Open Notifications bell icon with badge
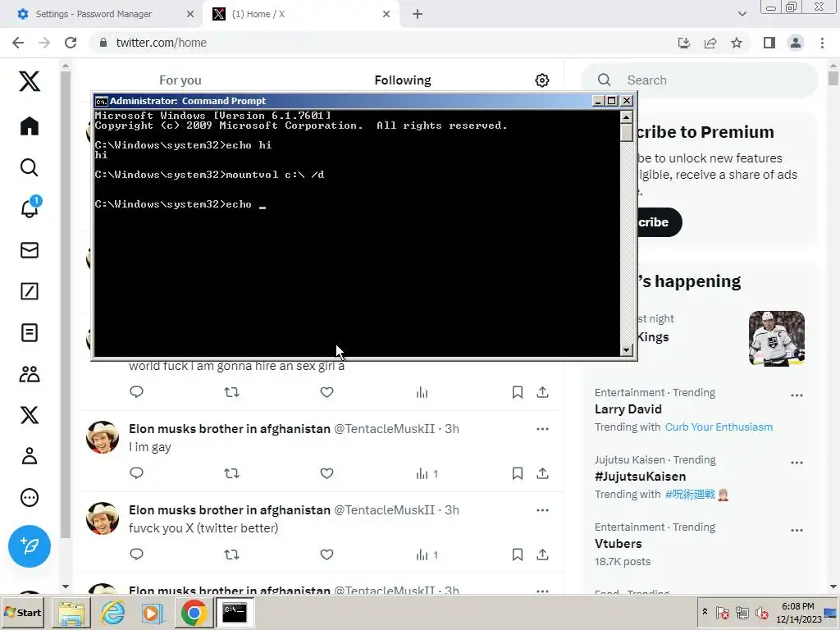The height and width of the screenshot is (630, 840). [x=30, y=208]
